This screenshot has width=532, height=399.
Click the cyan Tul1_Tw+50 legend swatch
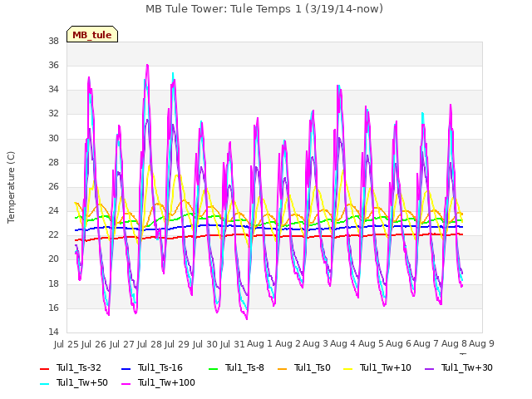[x=44, y=384]
